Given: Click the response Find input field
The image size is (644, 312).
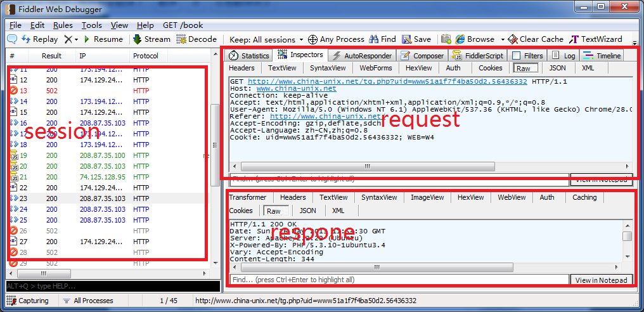Looking at the screenshot, I should 399,280.
